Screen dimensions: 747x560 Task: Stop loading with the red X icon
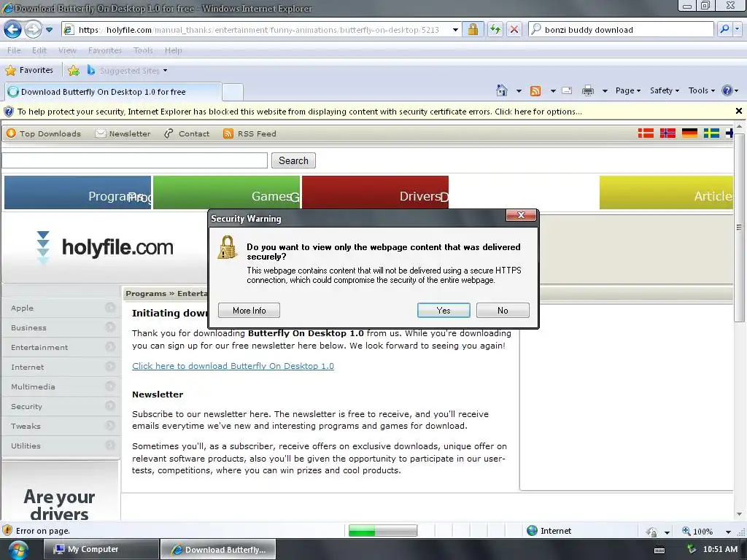pos(514,29)
